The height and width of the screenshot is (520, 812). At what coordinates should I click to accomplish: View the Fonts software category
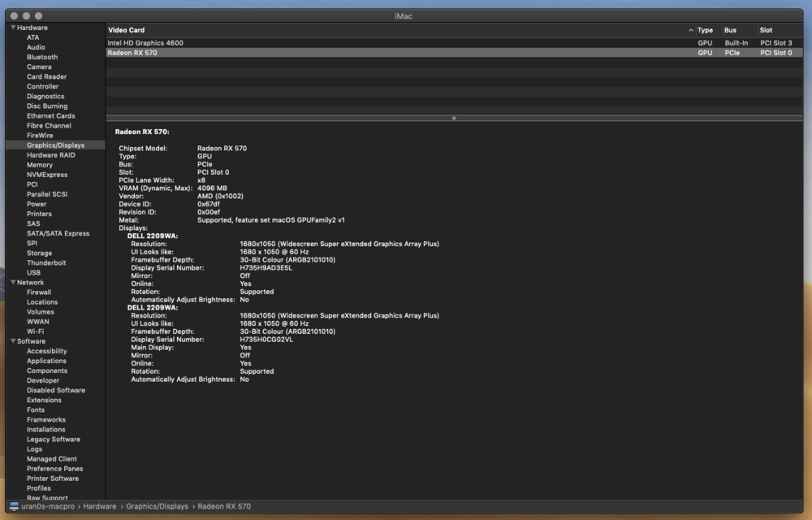(x=35, y=409)
